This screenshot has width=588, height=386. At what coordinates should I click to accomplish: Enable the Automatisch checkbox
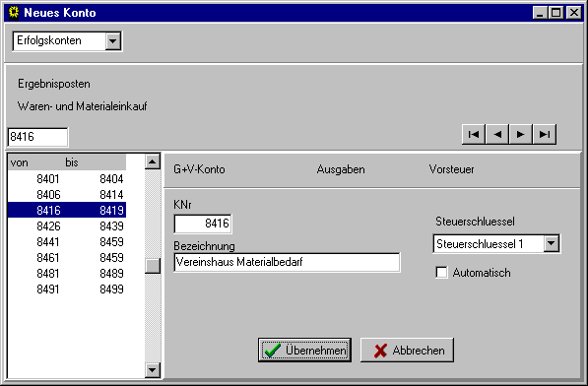click(442, 272)
